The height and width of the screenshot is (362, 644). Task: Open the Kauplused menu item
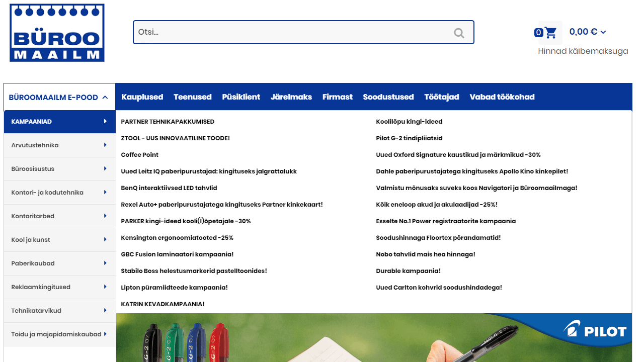click(x=142, y=97)
